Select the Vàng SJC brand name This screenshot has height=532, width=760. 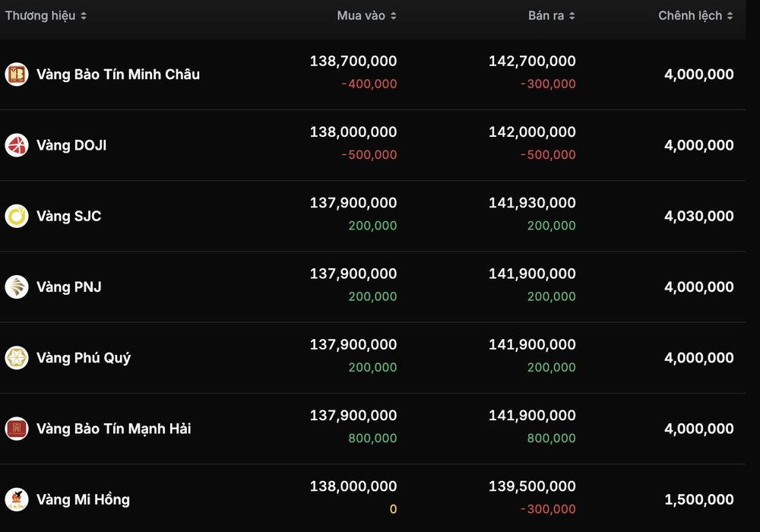pyautogui.click(x=69, y=216)
